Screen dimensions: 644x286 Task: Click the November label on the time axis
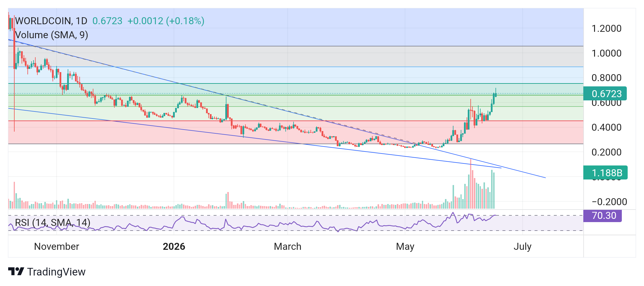point(57,247)
